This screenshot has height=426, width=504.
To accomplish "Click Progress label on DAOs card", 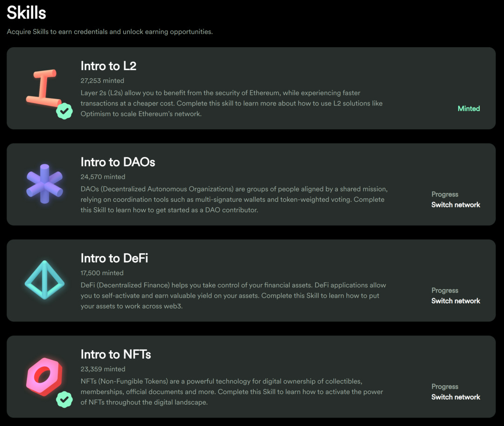I will (x=445, y=194).
